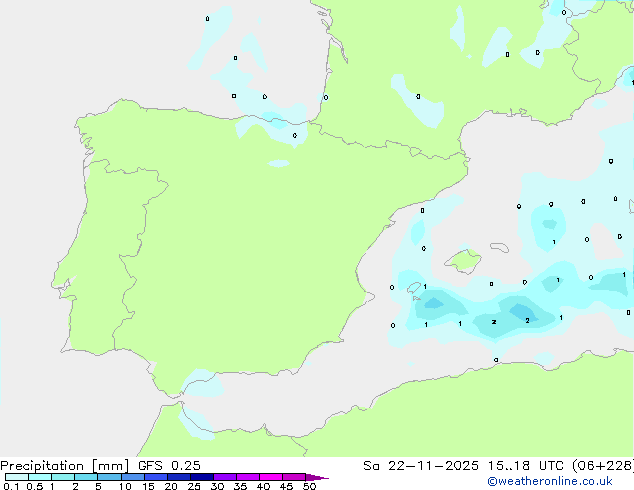Choose the 20–25 mm legend color swatch
Image resolution: width=634 pixels, height=490 pixels.
tap(179, 477)
